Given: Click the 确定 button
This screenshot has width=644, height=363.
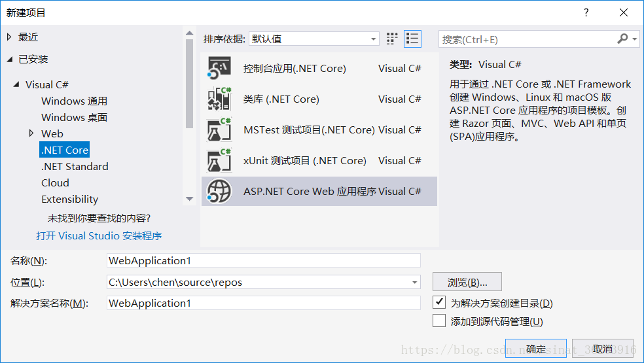Looking at the screenshot, I should point(536,349).
